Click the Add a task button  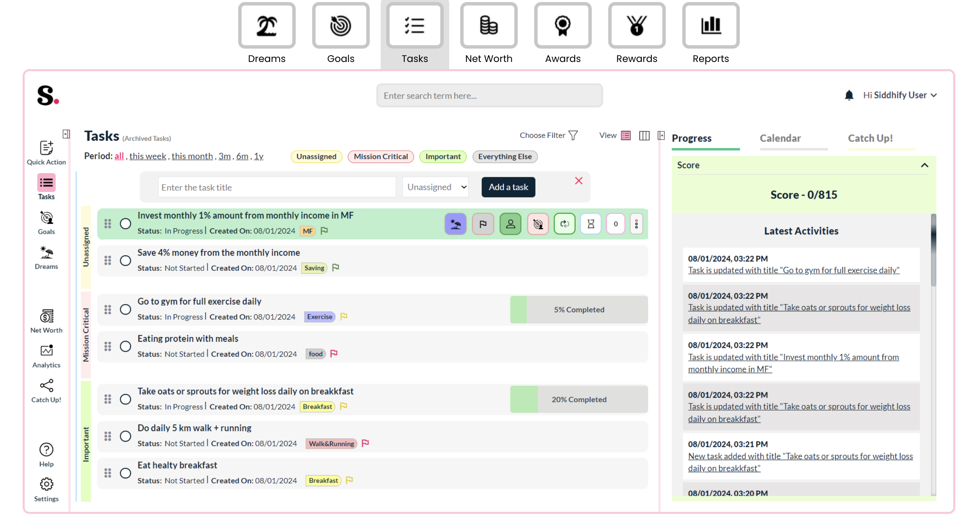point(508,187)
